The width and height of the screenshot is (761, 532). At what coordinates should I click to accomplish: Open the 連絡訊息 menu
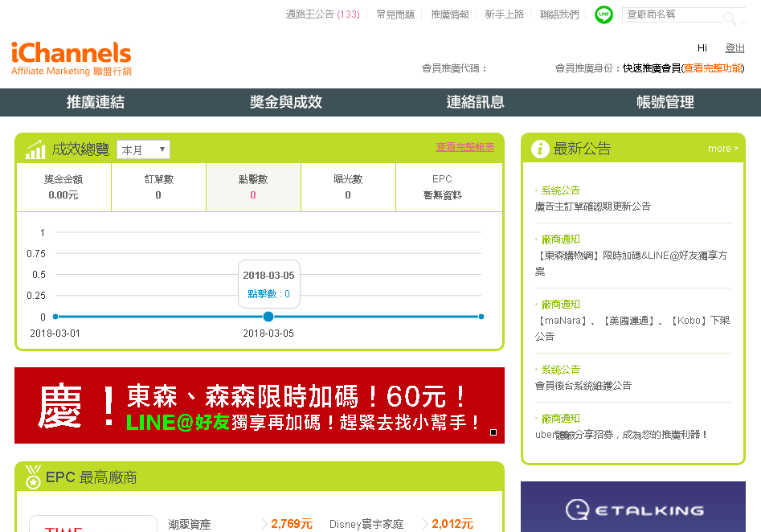[x=476, y=102]
